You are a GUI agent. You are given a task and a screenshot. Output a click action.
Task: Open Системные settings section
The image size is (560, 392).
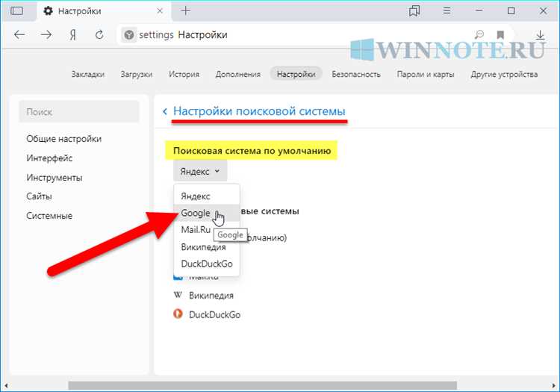point(49,216)
